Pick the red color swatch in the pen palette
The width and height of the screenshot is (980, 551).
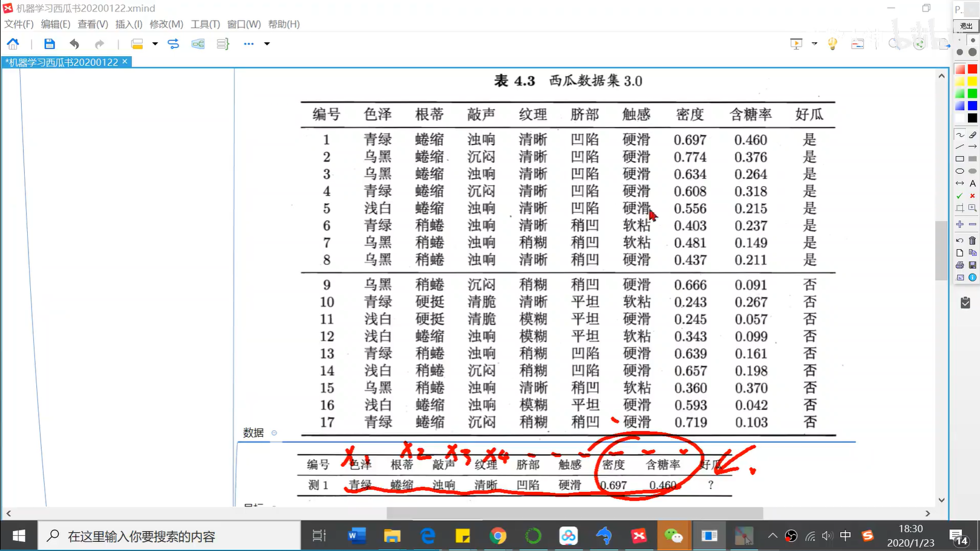(972, 69)
